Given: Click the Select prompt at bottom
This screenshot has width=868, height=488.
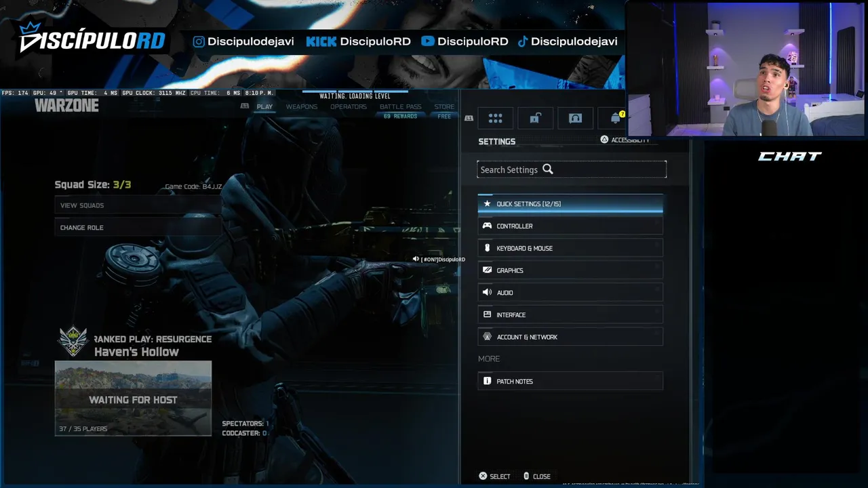Looking at the screenshot, I should click(x=494, y=476).
